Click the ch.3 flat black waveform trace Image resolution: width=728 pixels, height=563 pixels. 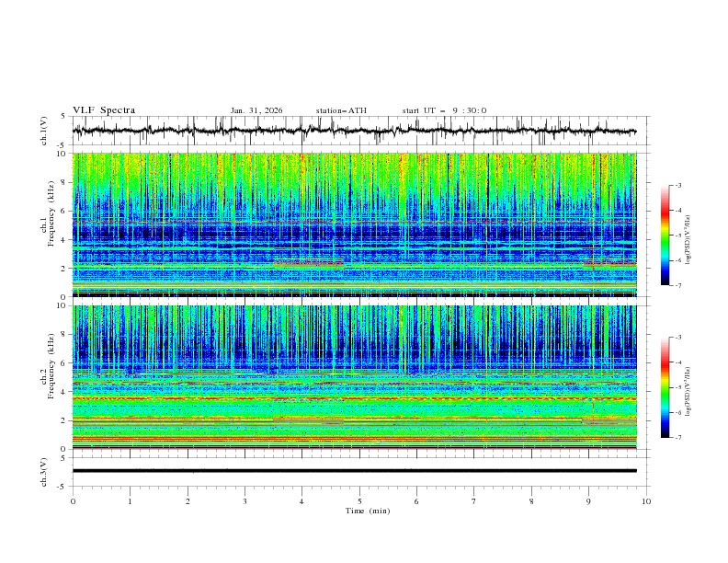[x=354, y=471]
